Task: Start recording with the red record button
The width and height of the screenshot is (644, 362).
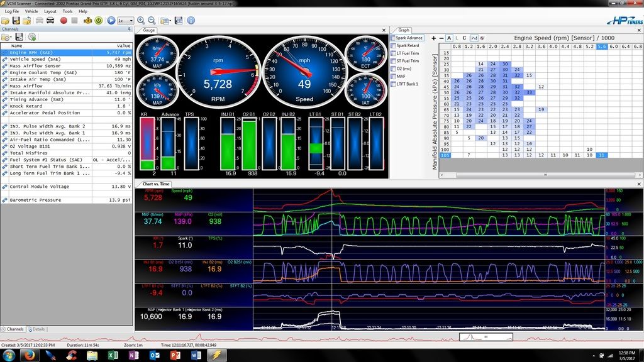Action: point(64,20)
